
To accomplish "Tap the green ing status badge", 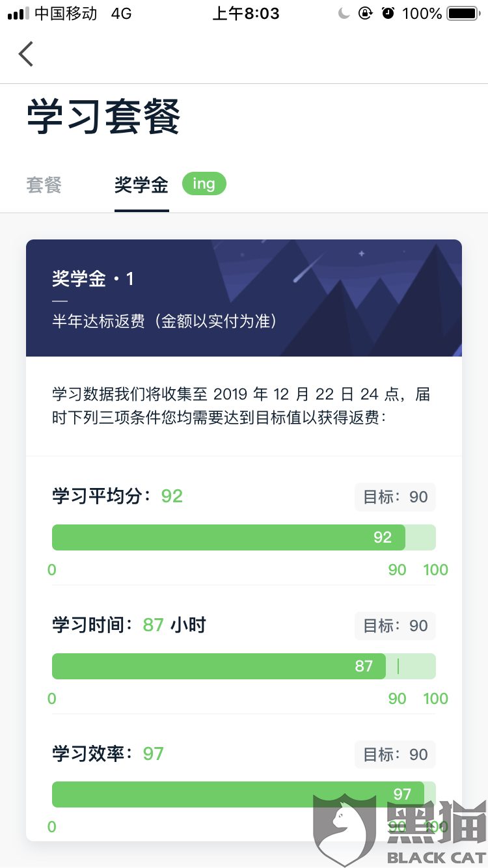I will [204, 183].
